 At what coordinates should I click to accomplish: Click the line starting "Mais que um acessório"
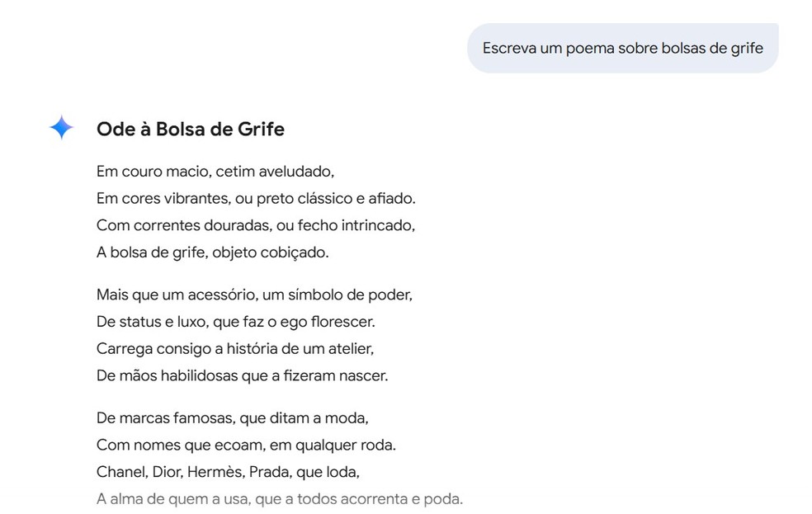(254, 295)
